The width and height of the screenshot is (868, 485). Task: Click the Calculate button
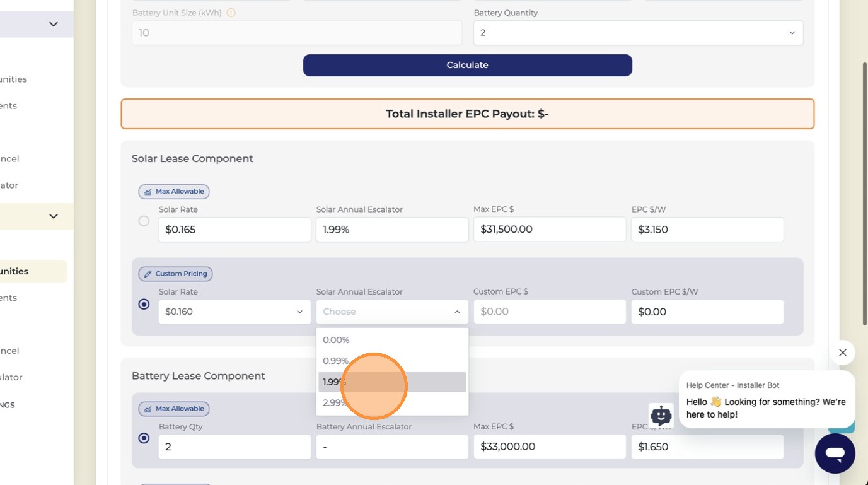468,65
